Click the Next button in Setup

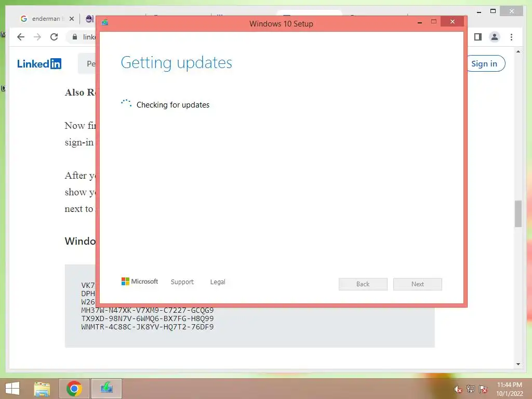pos(417,284)
